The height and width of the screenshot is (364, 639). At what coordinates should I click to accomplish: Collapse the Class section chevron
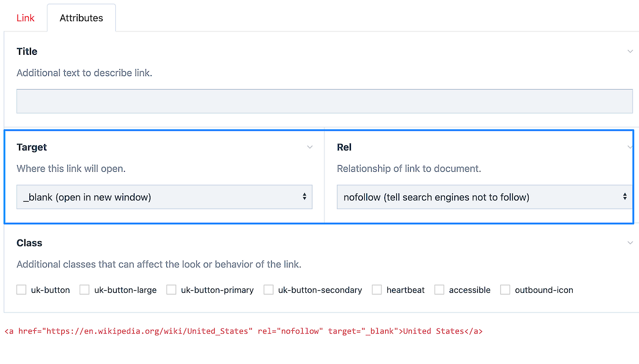(630, 243)
